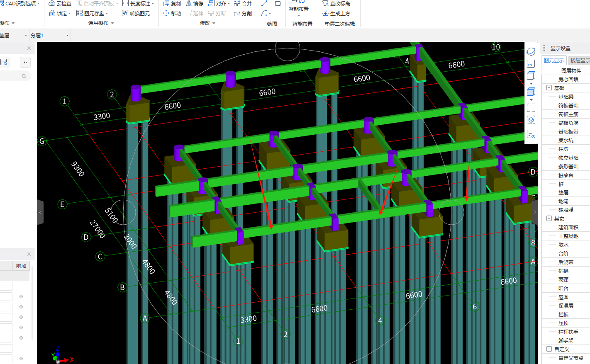Select 独立基础 in the display tree
This screenshot has height=364, width=590.
pyautogui.click(x=568, y=158)
